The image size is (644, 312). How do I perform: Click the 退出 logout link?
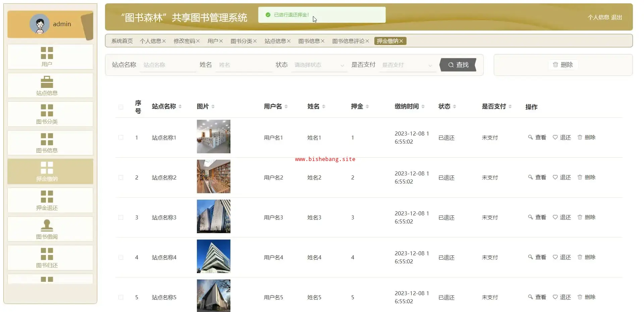click(x=616, y=17)
